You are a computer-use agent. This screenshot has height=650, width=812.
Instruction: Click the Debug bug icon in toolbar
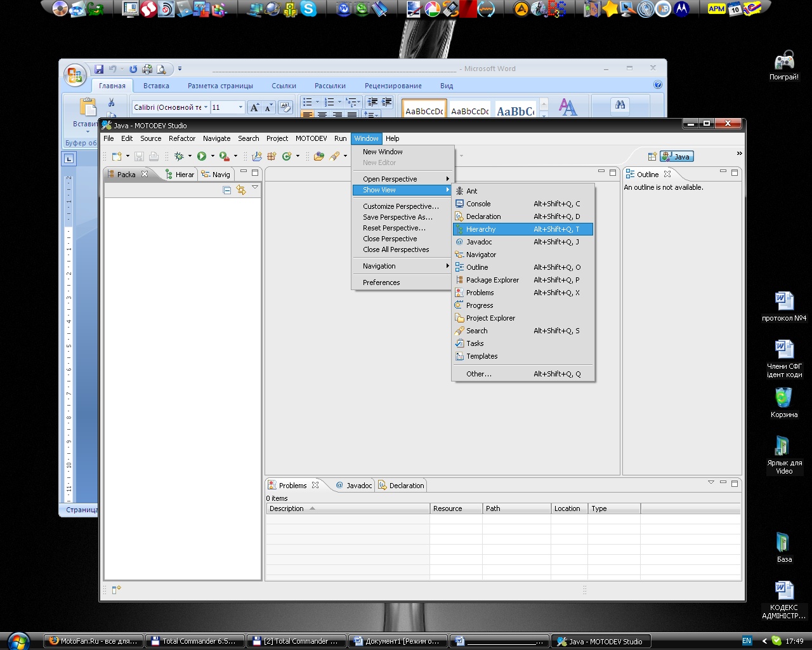[179, 156]
